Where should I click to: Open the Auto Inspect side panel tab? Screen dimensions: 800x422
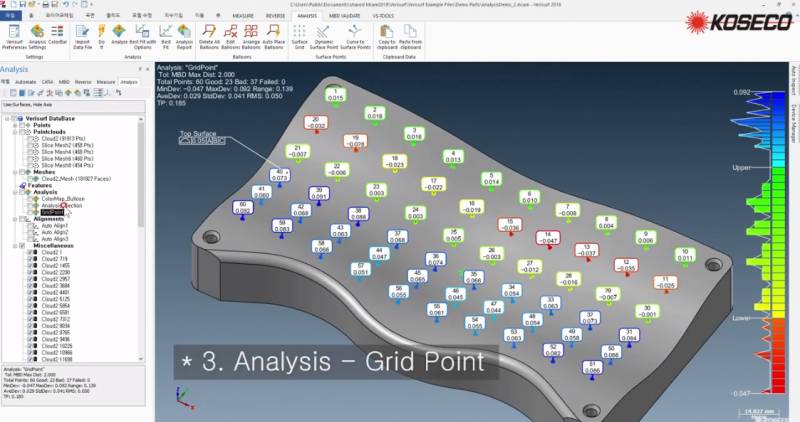(793, 82)
